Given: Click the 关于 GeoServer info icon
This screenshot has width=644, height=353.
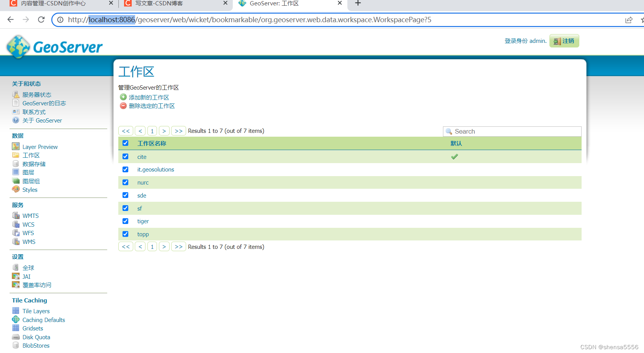Looking at the screenshot, I should point(16,120).
